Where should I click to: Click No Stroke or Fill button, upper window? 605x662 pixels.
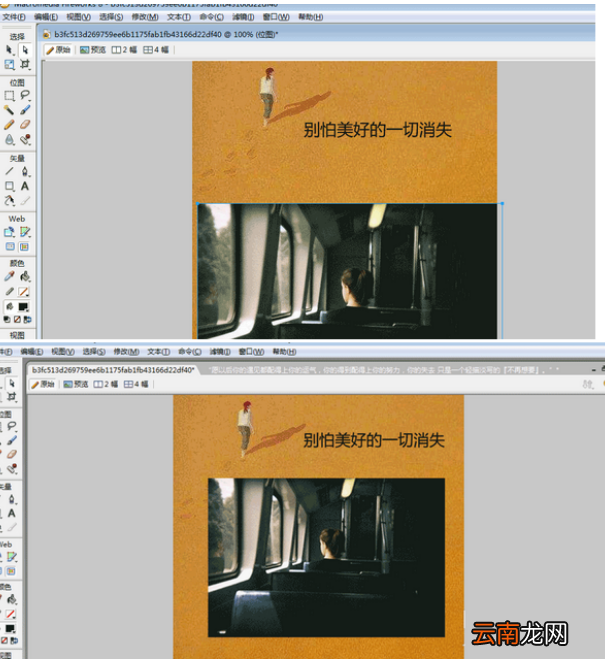(x=17, y=320)
